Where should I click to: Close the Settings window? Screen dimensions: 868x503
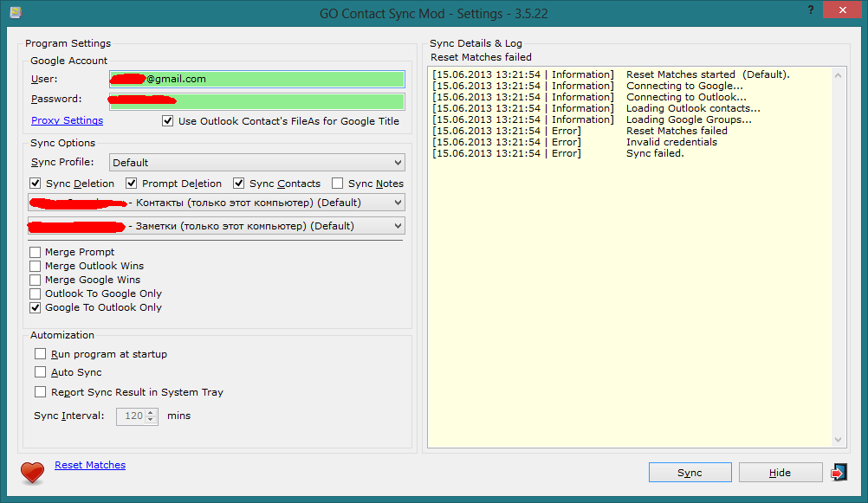tap(842, 10)
